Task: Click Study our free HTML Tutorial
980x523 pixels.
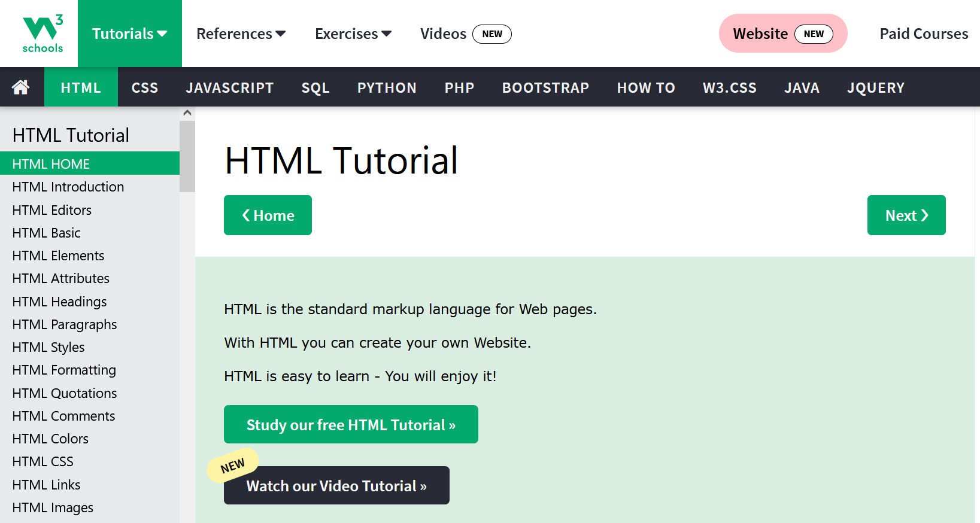Action: coord(351,425)
